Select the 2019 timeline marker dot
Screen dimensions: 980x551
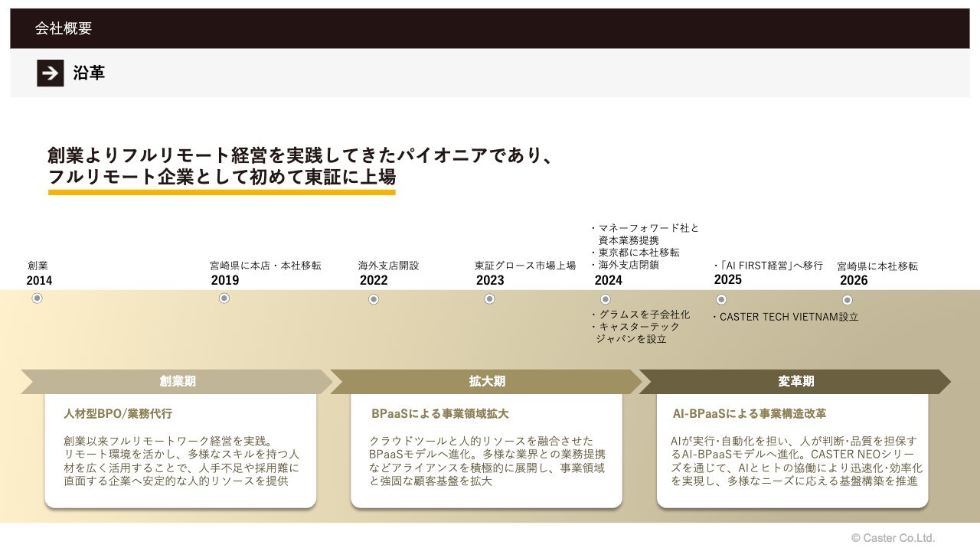point(224,298)
